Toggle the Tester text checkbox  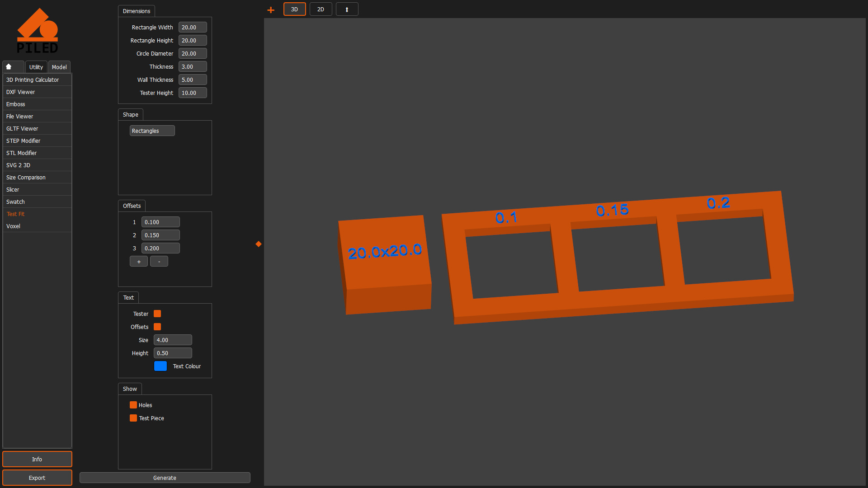pyautogui.click(x=157, y=313)
